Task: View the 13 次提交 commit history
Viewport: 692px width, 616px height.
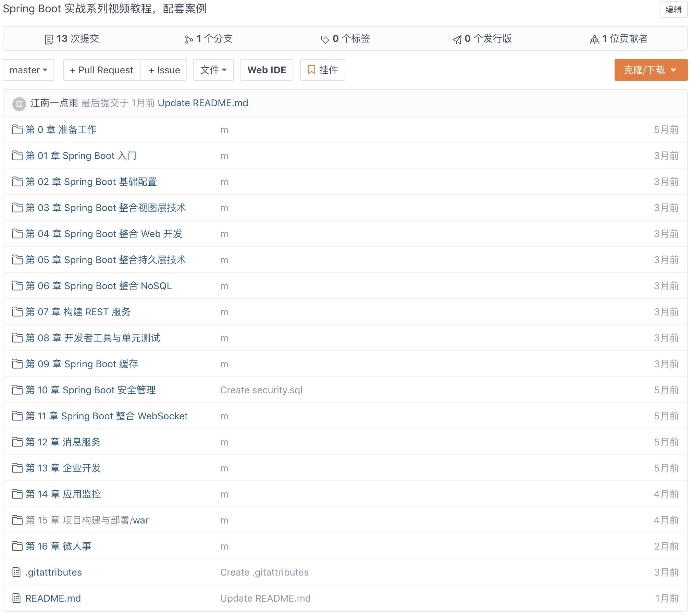Action: click(72, 39)
